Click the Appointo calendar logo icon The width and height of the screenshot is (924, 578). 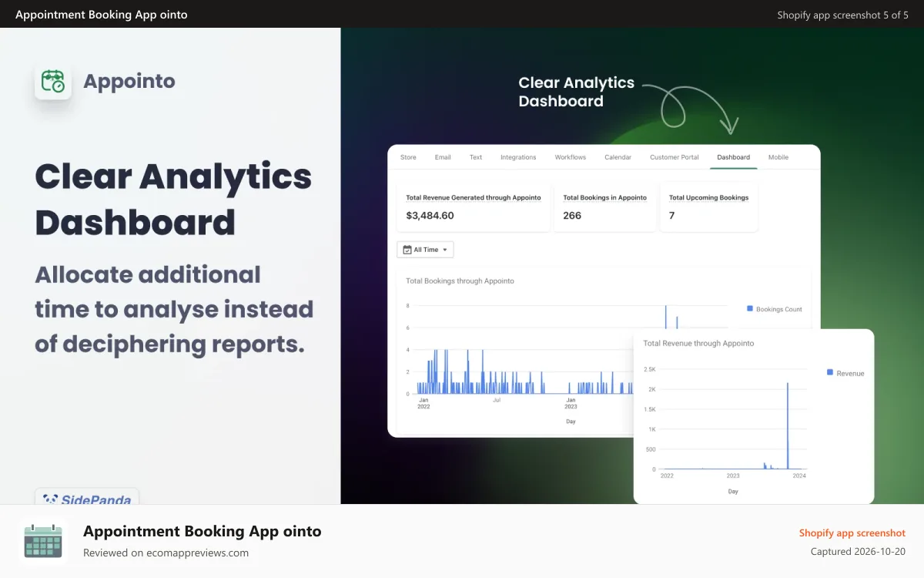53,81
